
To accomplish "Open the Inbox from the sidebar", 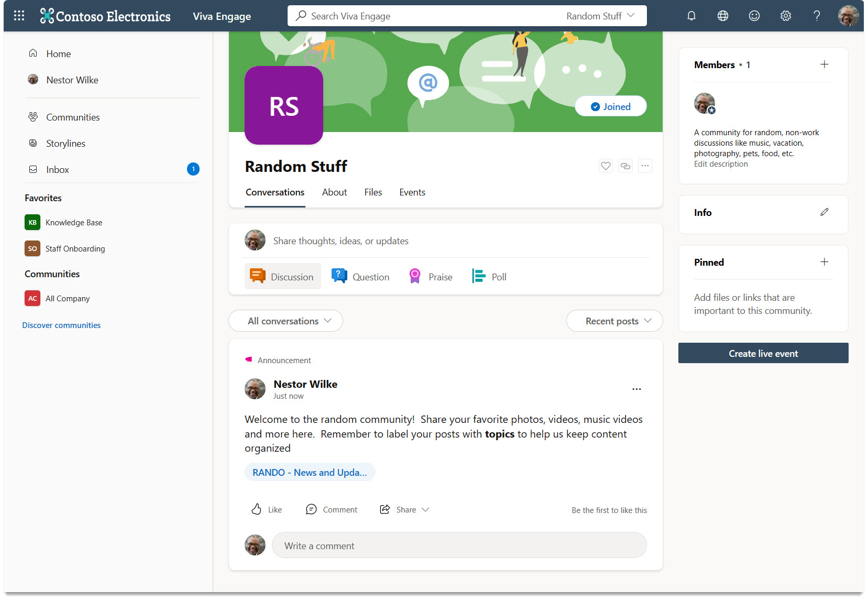I will (x=58, y=169).
